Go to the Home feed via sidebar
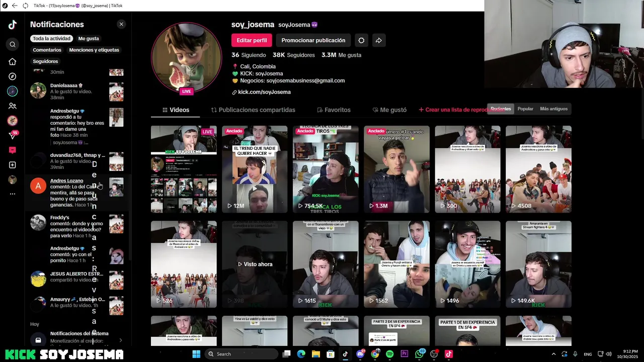 [x=13, y=61]
